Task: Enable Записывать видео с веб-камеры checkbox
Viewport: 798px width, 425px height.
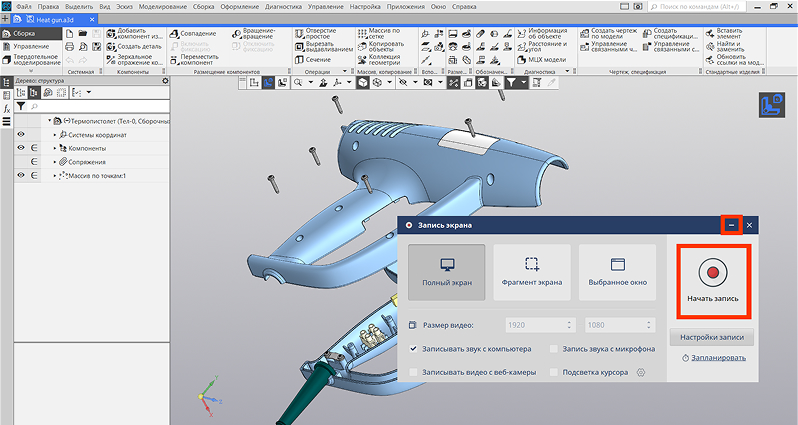Action: (414, 372)
